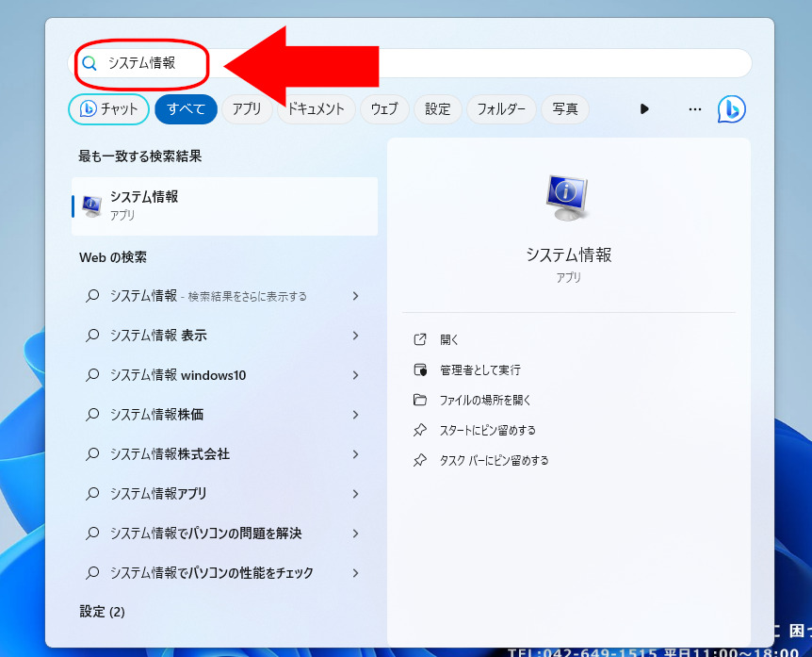Expand chevron for システム情報株価 suggestion
The width and height of the screenshot is (812, 657).
click(x=355, y=415)
